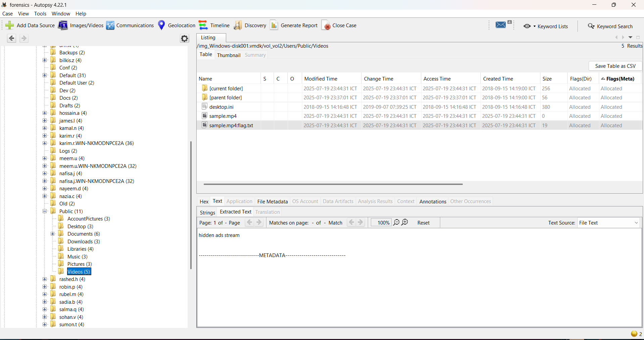Select the Logs (2) folder in tree

(68, 151)
